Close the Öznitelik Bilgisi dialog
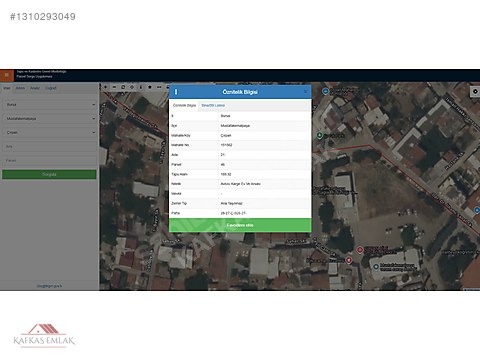This screenshot has height=360, width=480. (x=306, y=92)
